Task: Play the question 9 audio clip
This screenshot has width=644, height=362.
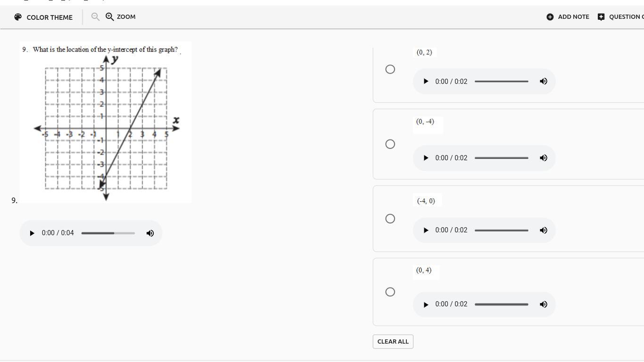Action: pos(32,233)
